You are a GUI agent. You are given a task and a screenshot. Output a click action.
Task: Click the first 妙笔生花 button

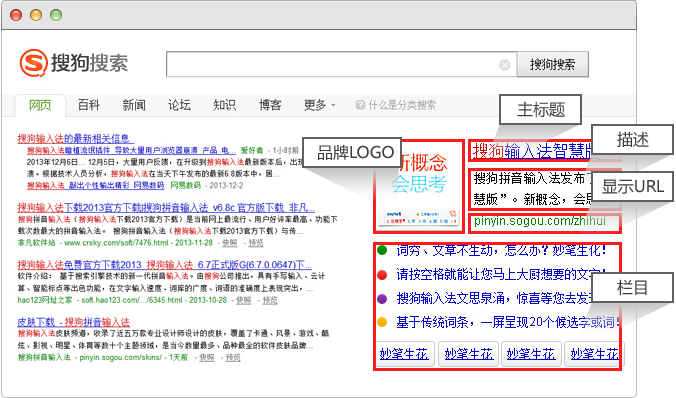click(x=404, y=354)
